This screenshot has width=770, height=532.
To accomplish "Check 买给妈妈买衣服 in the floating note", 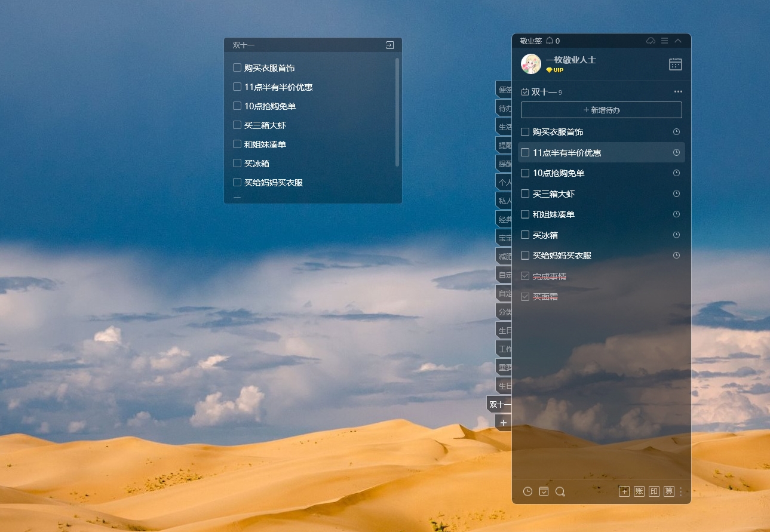I will (237, 183).
